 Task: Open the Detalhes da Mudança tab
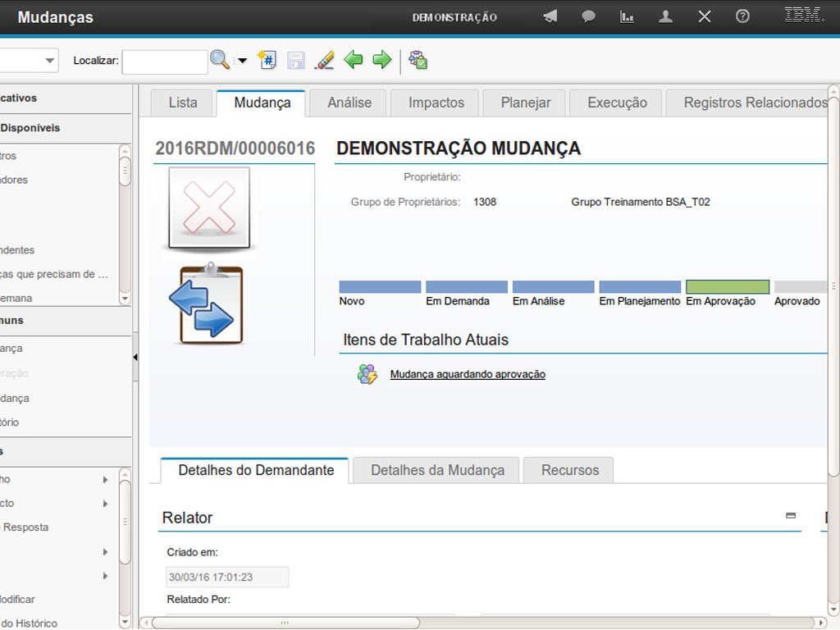437,470
